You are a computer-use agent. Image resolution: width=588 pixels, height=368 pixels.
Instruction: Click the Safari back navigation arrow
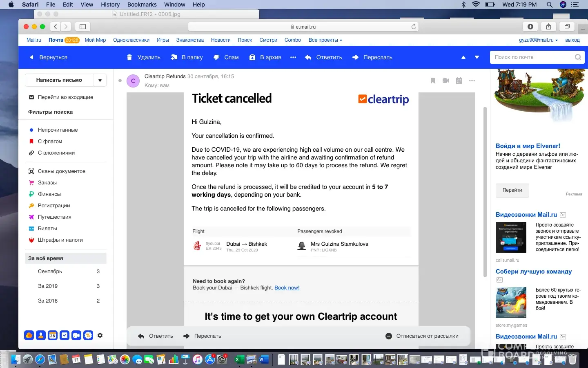click(x=56, y=27)
